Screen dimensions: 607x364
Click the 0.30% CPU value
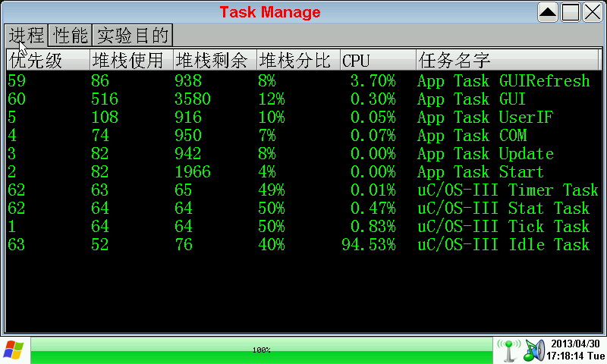pos(373,99)
